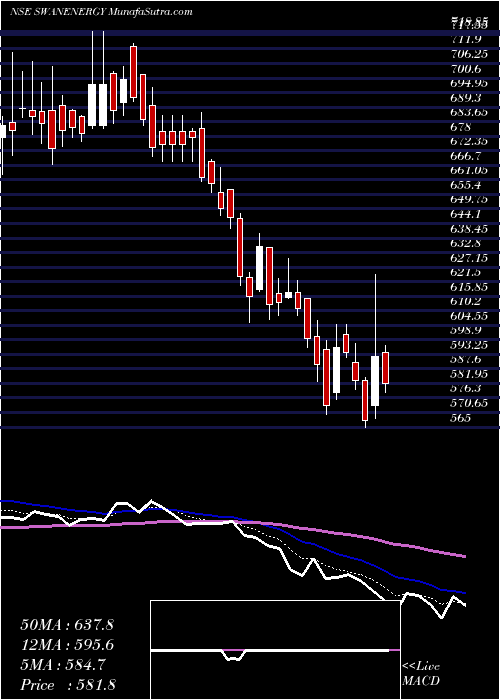Select the 666.7 price level label
This screenshot has width=500, height=700.
468,156
